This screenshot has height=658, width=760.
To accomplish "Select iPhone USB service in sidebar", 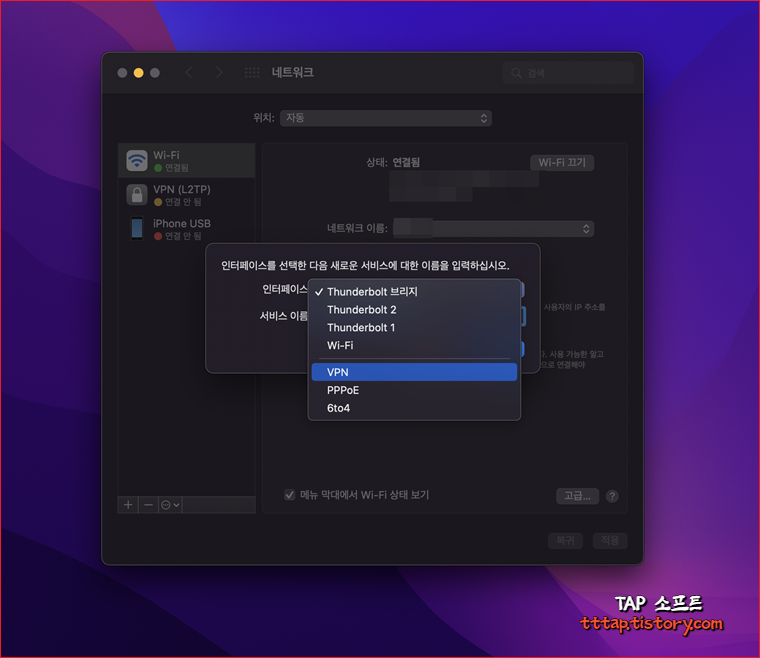I will 187,229.
